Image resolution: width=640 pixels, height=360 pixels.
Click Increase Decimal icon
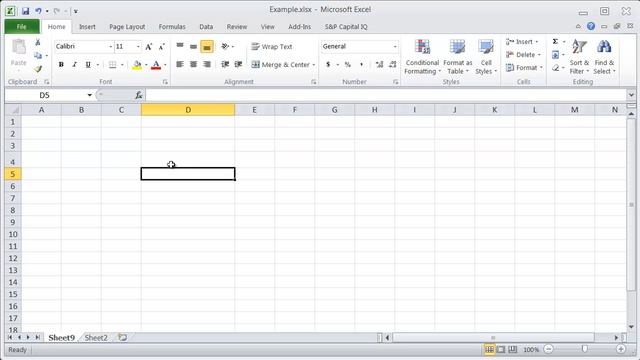point(379,64)
